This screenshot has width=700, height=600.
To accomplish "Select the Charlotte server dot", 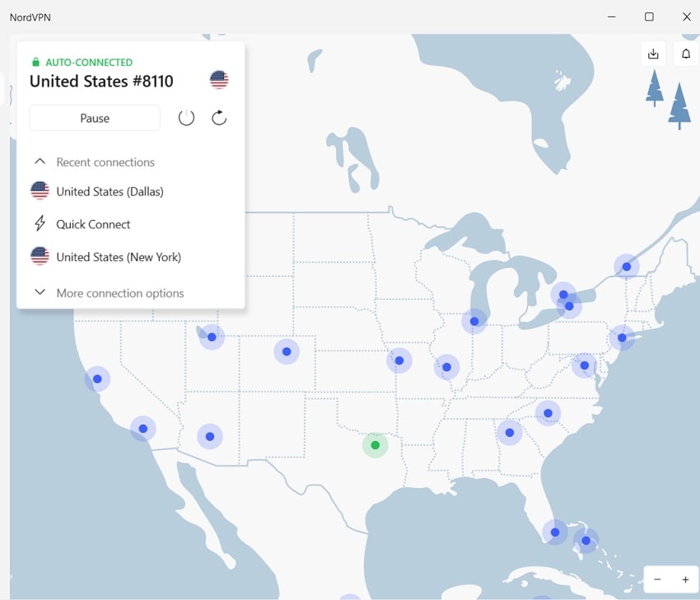I will [548, 413].
